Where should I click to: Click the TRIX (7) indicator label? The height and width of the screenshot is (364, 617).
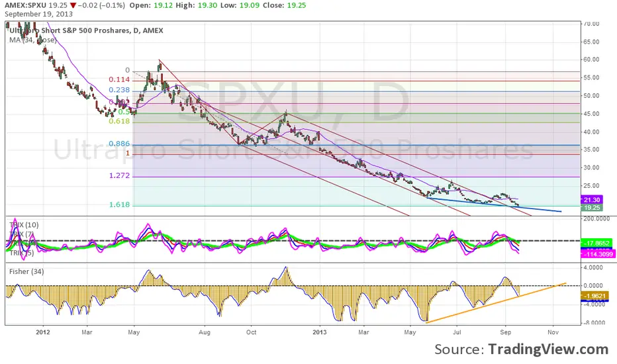pyautogui.click(x=22, y=234)
